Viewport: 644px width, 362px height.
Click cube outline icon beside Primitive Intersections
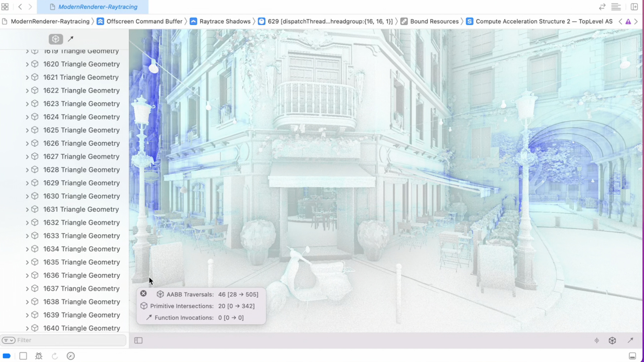[144, 306]
